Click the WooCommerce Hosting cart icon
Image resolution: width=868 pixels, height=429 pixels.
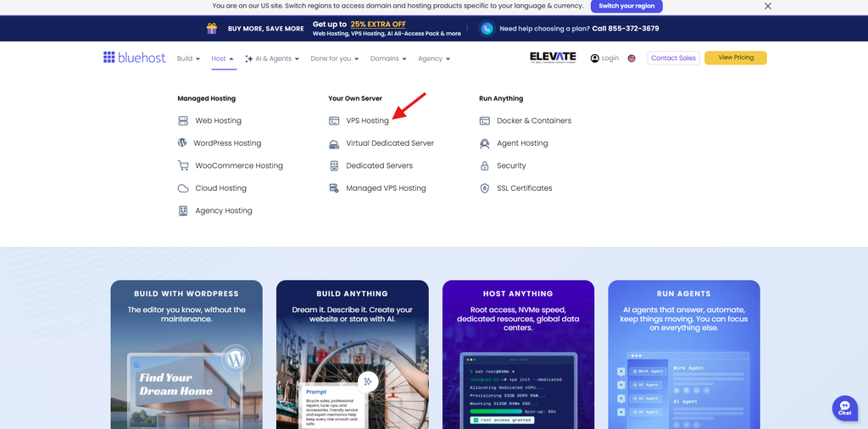point(183,165)
